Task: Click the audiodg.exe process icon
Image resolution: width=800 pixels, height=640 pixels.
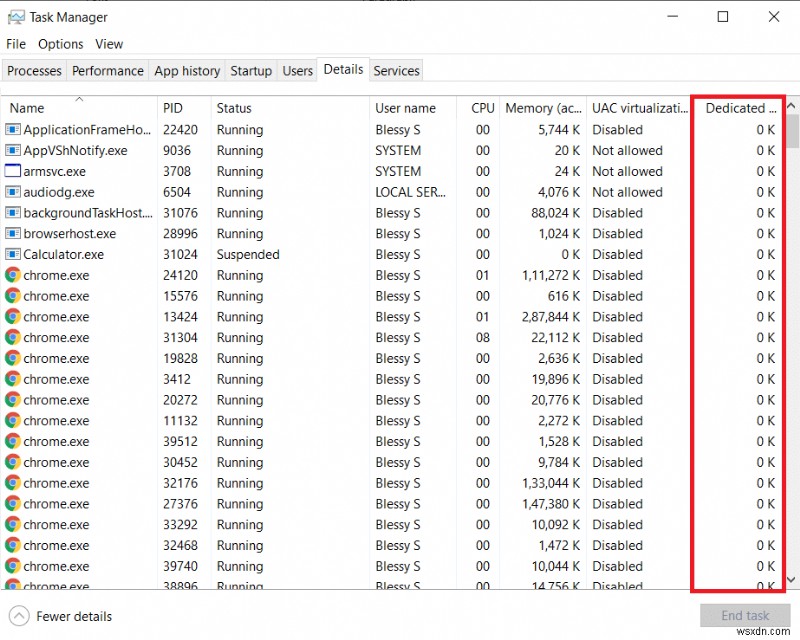Action: click(11, 192)
